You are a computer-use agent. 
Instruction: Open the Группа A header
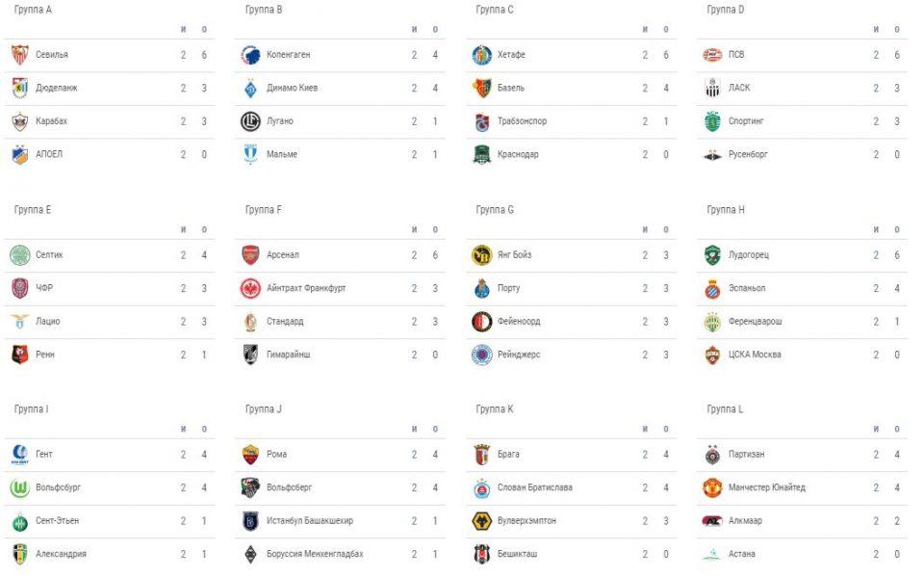(x=34, y=10)
